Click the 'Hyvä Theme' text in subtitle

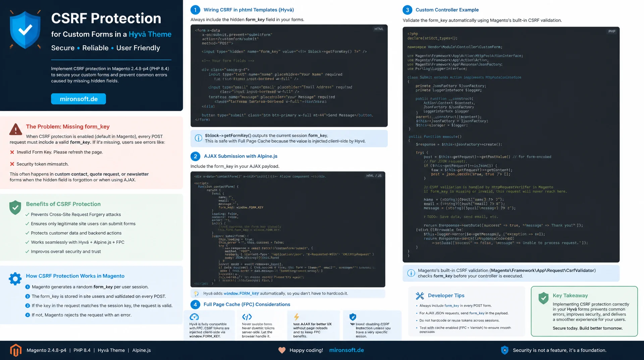point(150,34)
